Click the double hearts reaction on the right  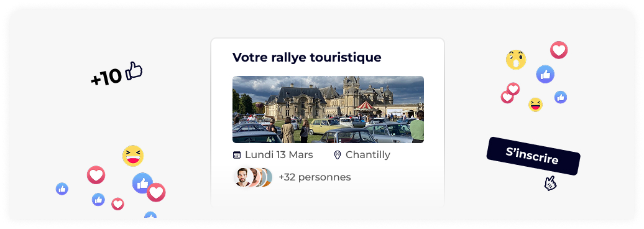(510, 93)
